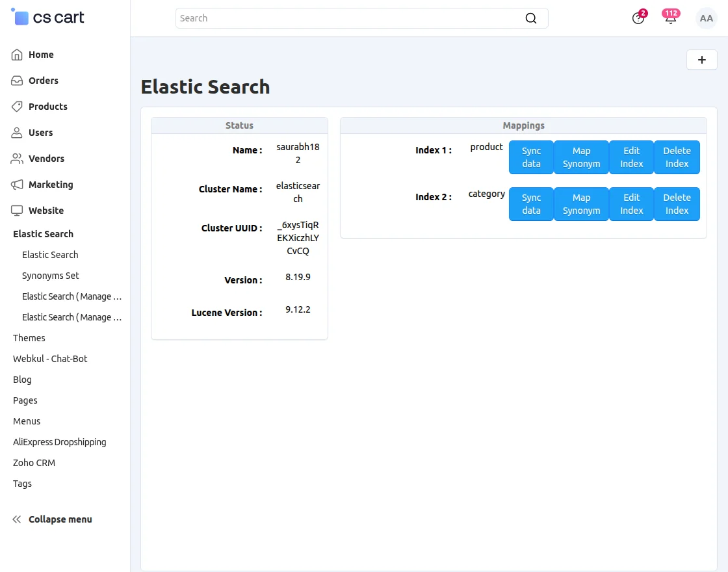This screenshot has width=728, height=572.
Task: Open Pages in sidebar
Action: click(x=25, y=400)
